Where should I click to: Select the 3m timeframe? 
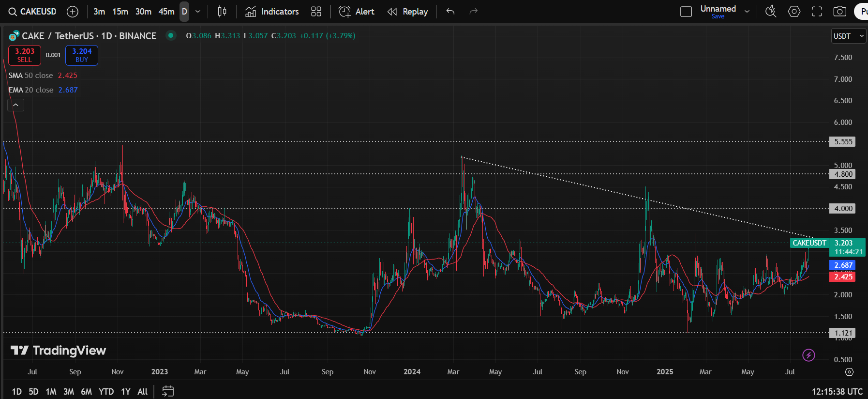point(99,12)
